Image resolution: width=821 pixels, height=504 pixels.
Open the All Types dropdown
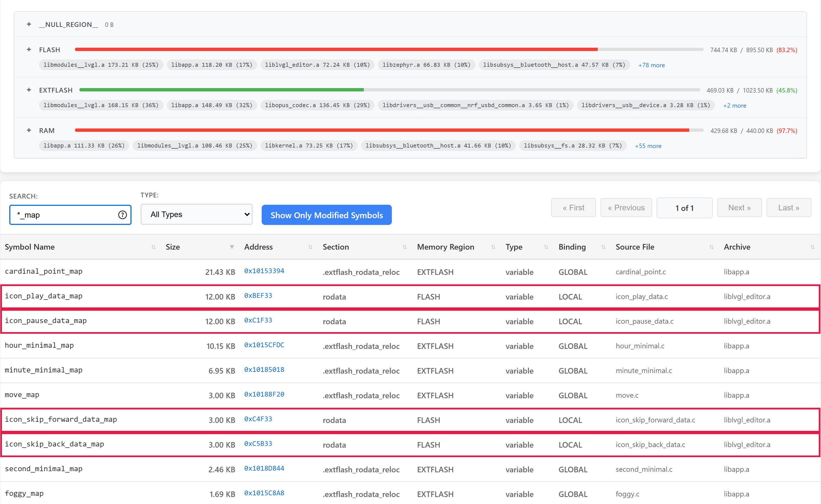point(196,214)
